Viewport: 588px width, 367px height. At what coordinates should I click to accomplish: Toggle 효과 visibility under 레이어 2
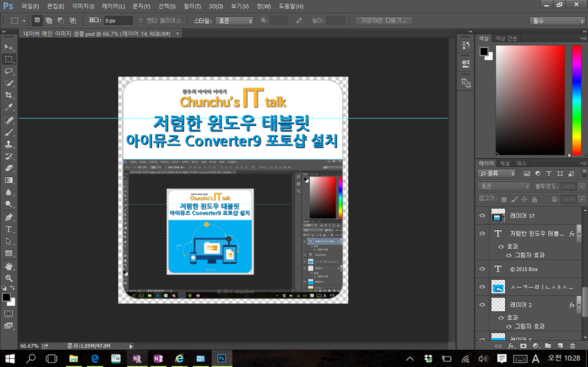pyautogui.click(x=501, y=318)
